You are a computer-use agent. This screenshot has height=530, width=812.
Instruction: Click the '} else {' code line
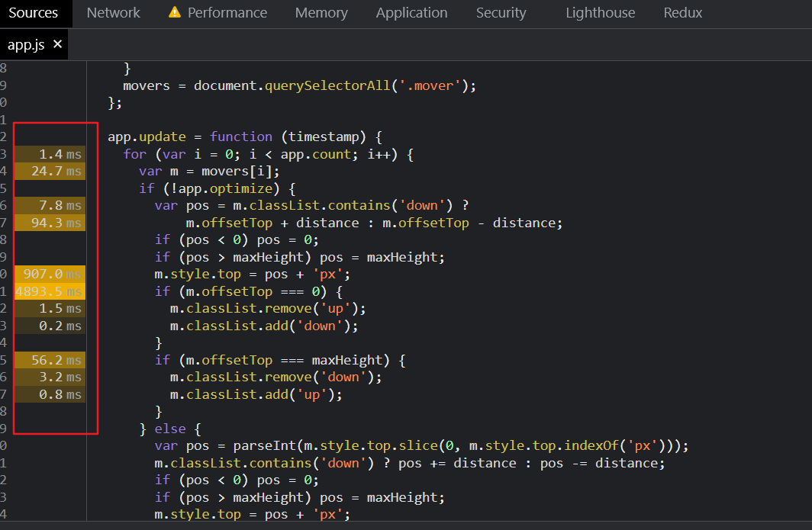point(170,429)
